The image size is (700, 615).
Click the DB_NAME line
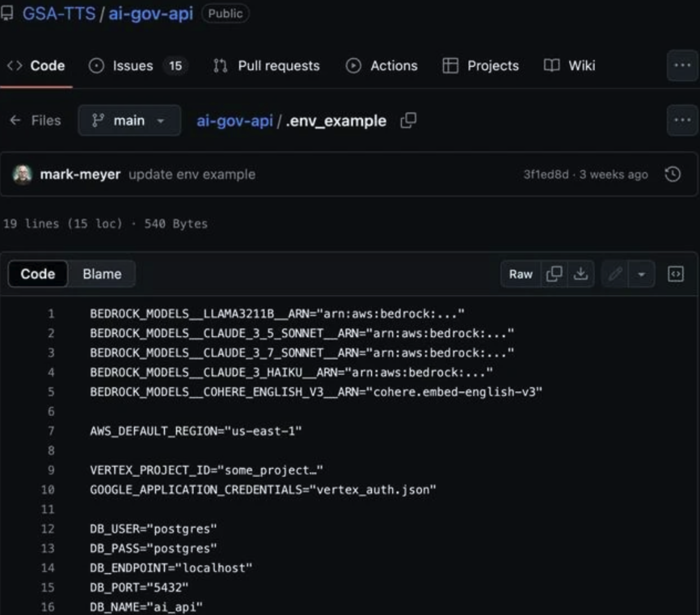click(146, 607)
